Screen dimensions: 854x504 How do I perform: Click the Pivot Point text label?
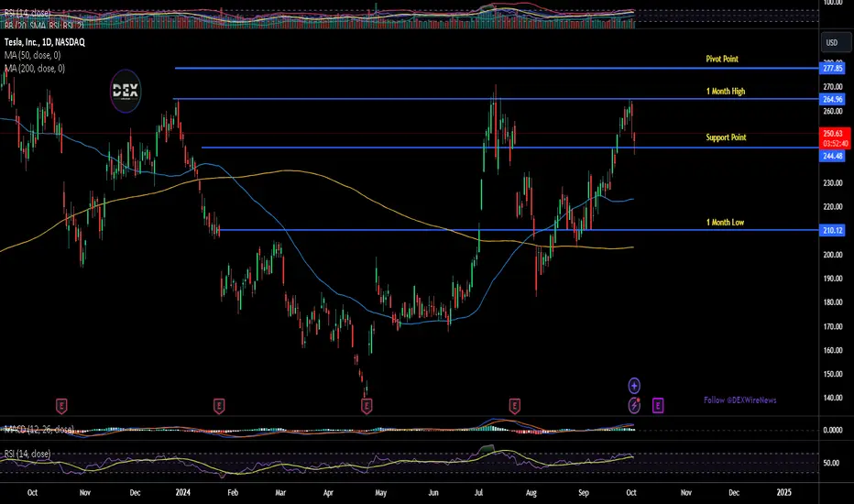(722, 59)
